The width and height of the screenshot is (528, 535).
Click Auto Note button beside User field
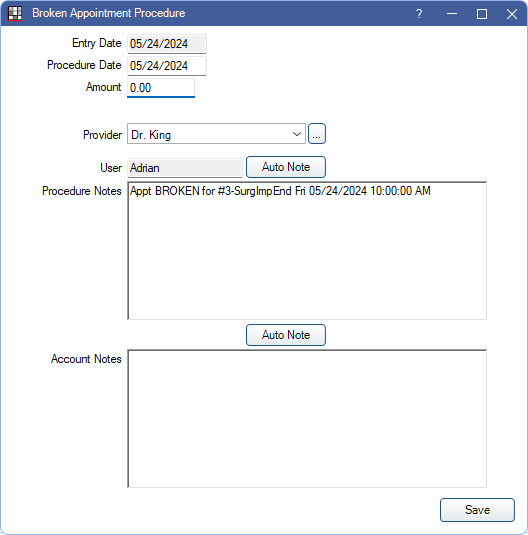tap(286, 167)
